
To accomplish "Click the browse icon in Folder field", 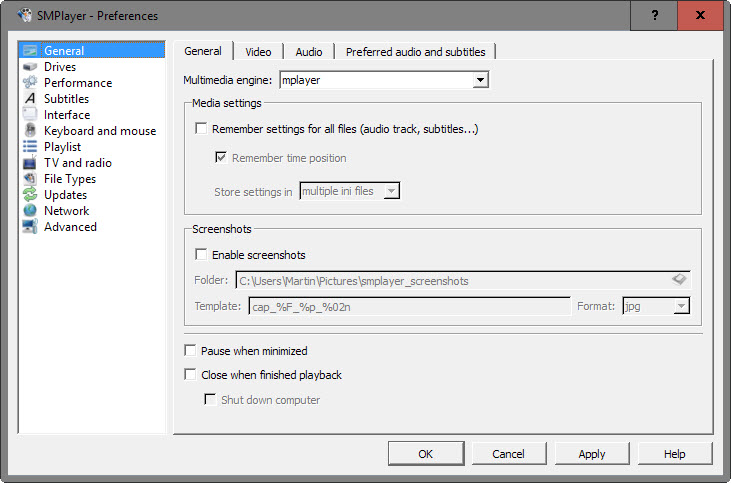I will (x=679, y=279).
